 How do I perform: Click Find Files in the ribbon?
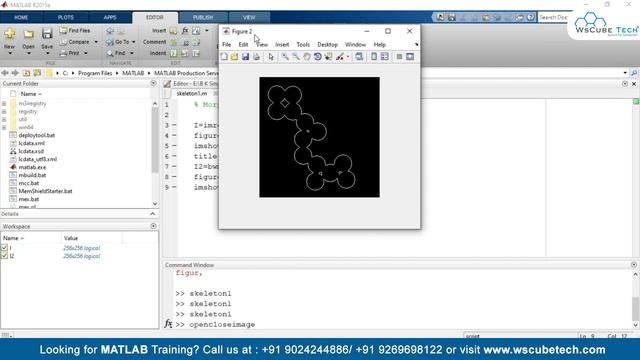(x=75, y=31)
